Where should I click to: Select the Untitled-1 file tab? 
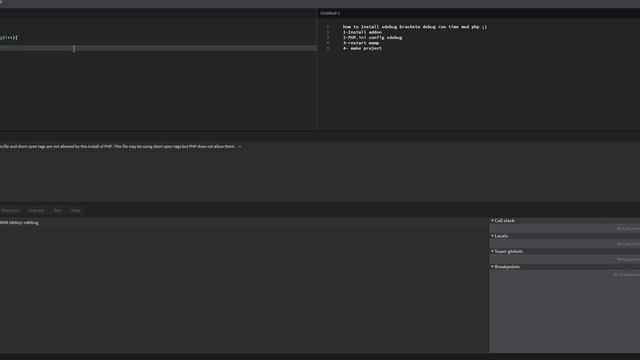click(330, 13)
